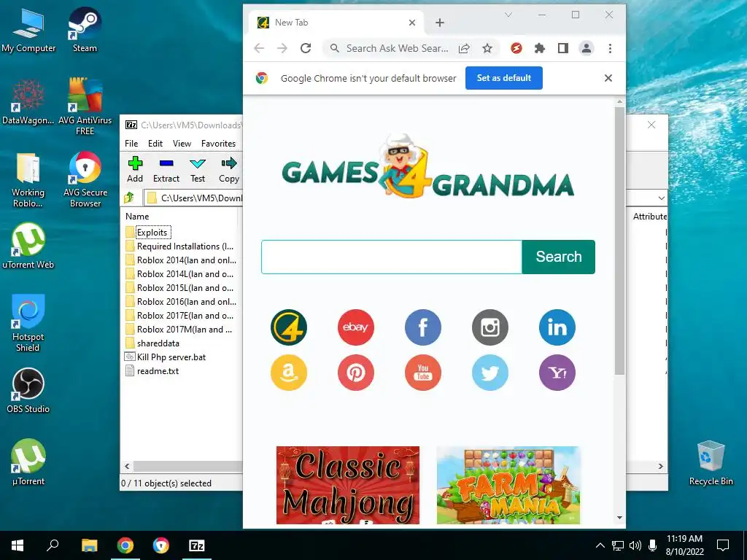Click the share page icon in address bar
The width and height of the screenshot is (747, 560).
[x=464, y=48]
